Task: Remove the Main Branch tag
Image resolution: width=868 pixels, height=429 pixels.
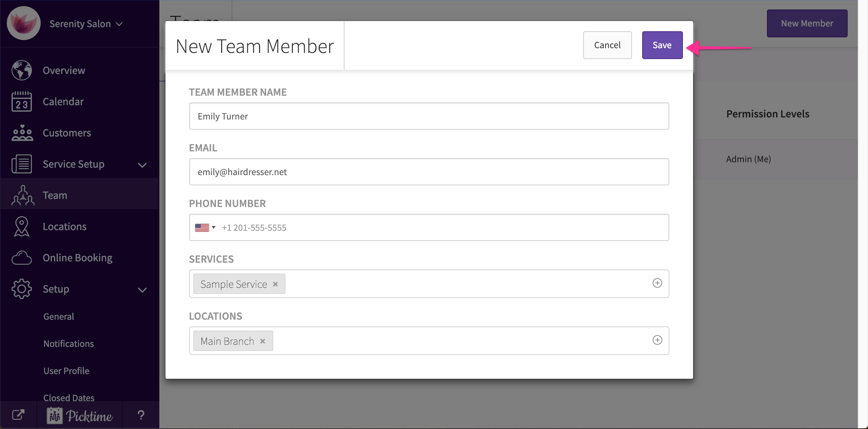Action: 262,341
